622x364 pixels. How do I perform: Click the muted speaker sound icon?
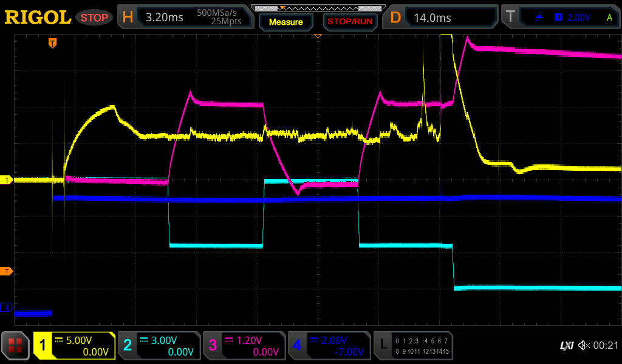pyautogui.click(x=584, y=345)
